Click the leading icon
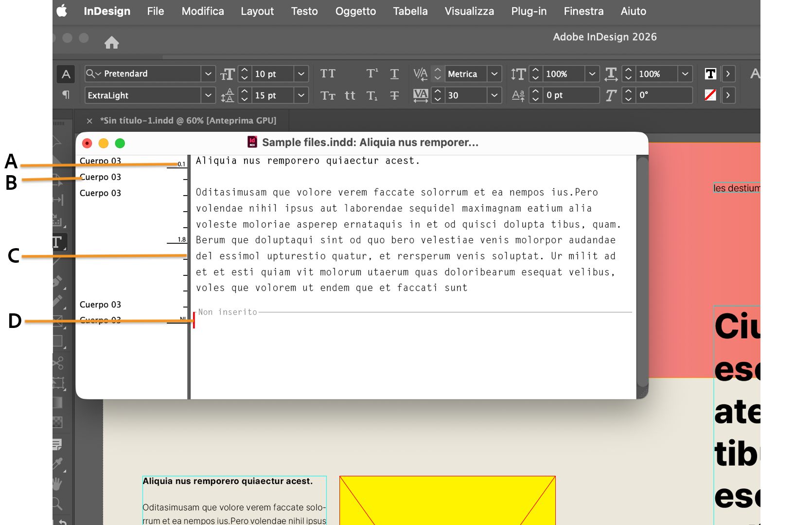This screenshot has height=525, width=812. pyautogui.click(x=228, y=95)
